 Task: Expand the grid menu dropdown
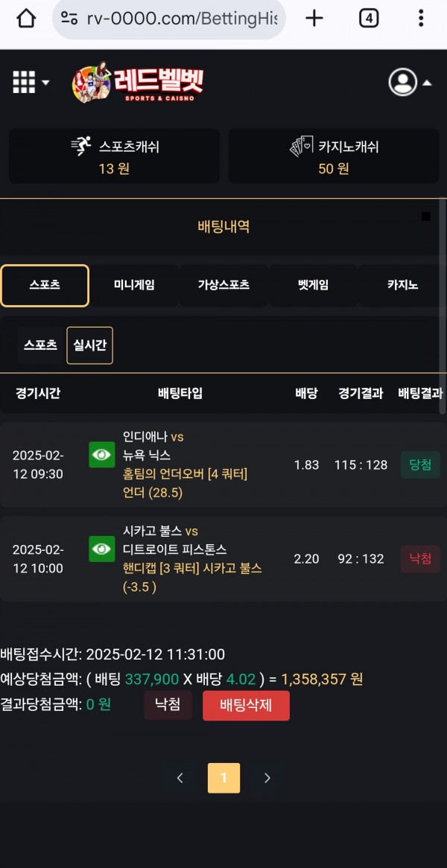tap(31, 82)
